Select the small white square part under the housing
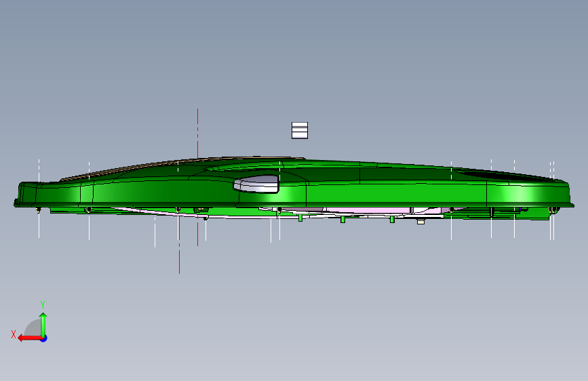The width and height of the screenshot is (588, 381). (x=420, y=222)
